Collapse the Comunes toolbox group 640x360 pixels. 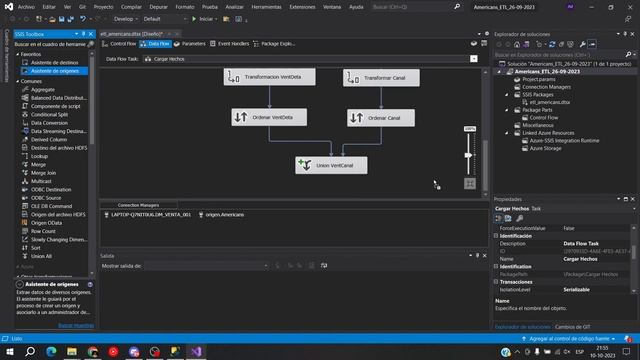18,82
